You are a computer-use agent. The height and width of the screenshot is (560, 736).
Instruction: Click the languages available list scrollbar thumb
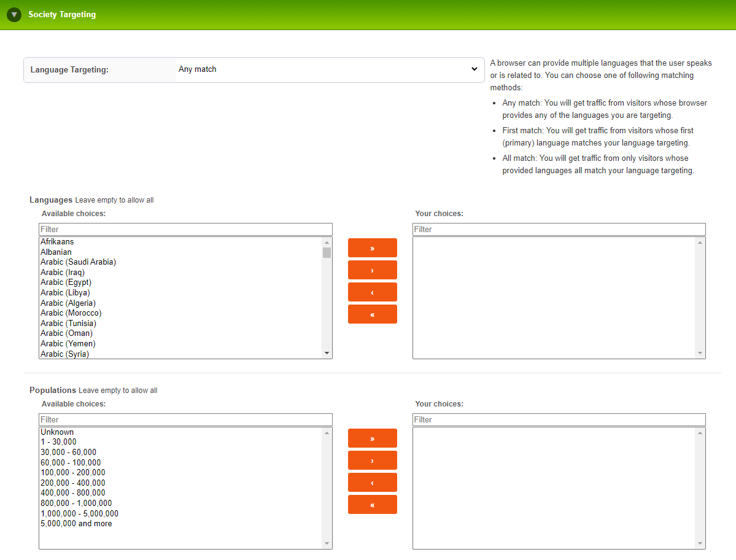tap(327, 252)
